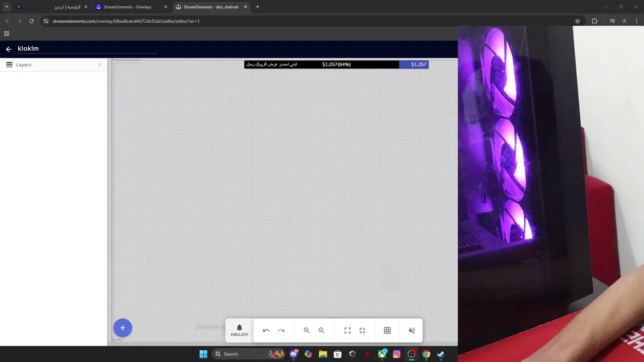Redo the overlay edit

[281, 330]
